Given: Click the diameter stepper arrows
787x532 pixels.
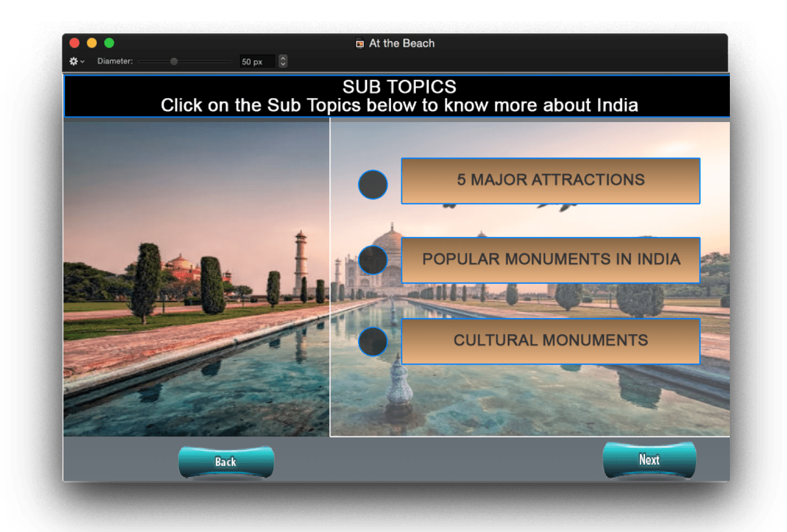Looking at the screenshot, I should tap(283, 61).
